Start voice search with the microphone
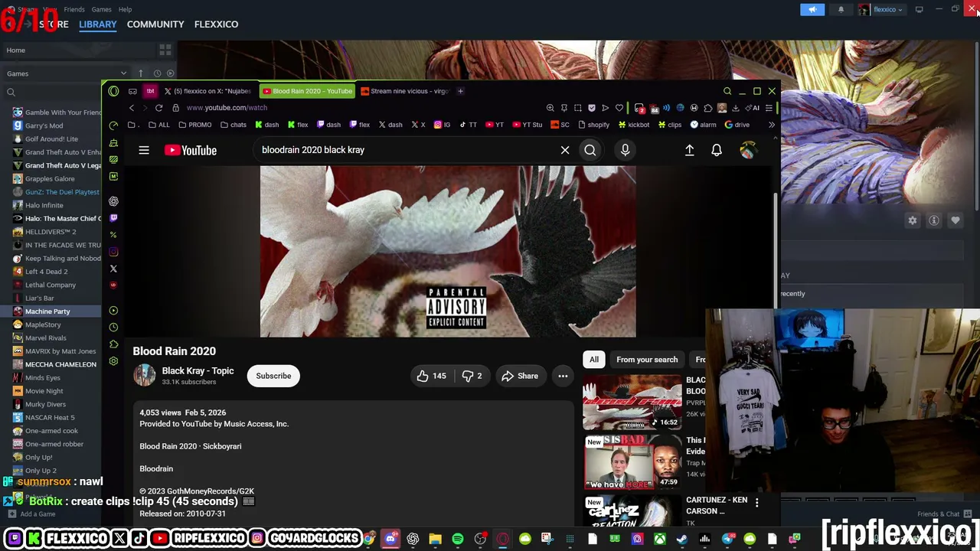This screenshot has width=980, height=551. 626,150
